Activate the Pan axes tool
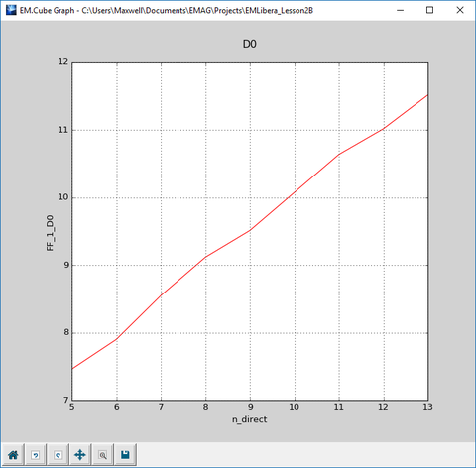This screenshot has width=476, height=468. (x=80, y=455)
